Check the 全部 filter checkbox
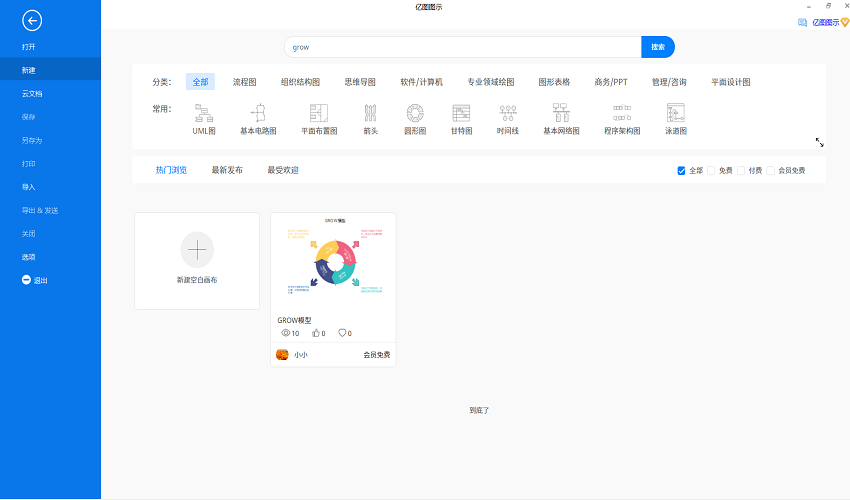Viewport: 850px width, 500px height. (x=681, y=171)
